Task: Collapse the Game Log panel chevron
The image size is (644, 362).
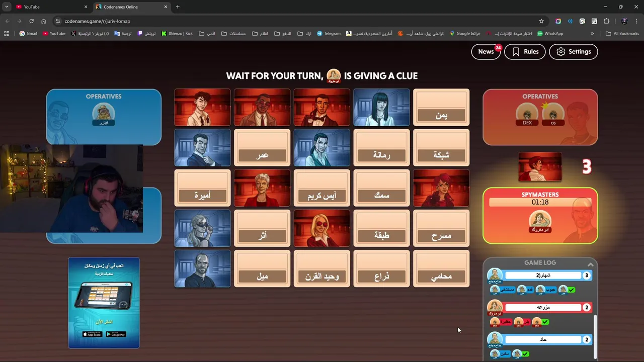Action: coord(591,264)
